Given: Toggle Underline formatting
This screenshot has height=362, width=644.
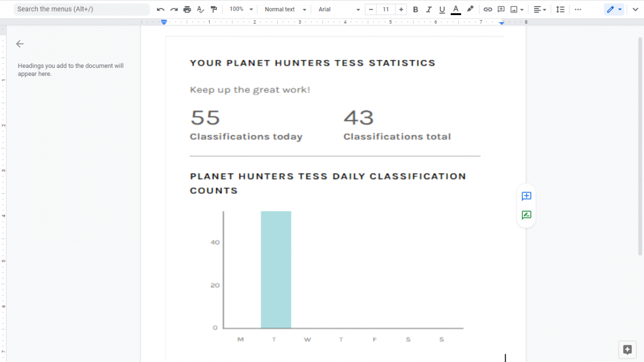Looking at the screenshot, I should click(x=442, y=9).
